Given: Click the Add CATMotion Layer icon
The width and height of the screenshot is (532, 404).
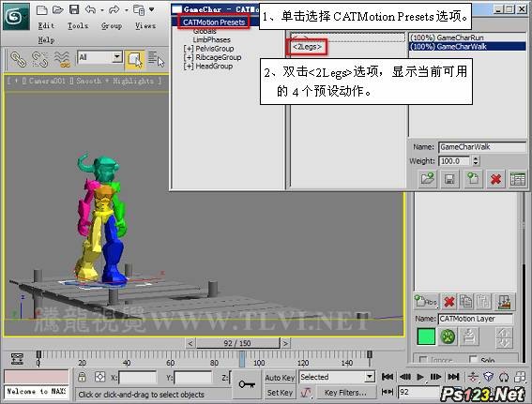Looking at the screenshot, I should click(473, 179).
